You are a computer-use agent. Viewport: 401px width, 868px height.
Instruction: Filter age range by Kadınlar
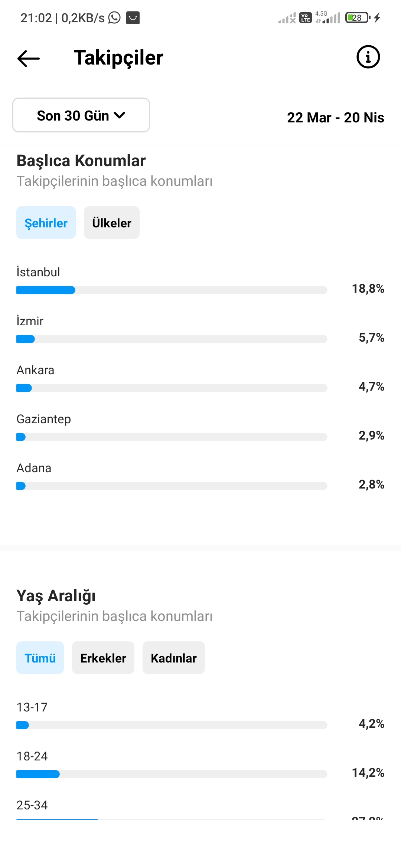tap(174, 658)
